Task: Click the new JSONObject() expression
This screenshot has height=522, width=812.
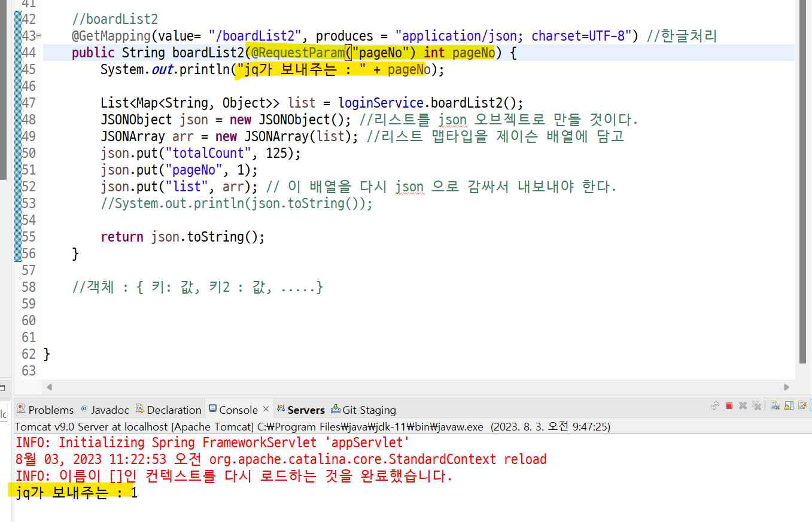Action: [288, 120]
